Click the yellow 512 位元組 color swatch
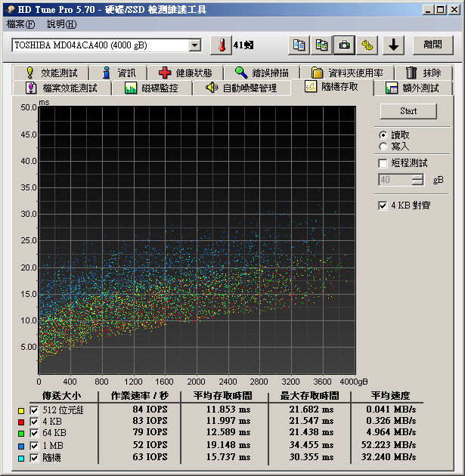465x476 pixels. click(21, 411)
